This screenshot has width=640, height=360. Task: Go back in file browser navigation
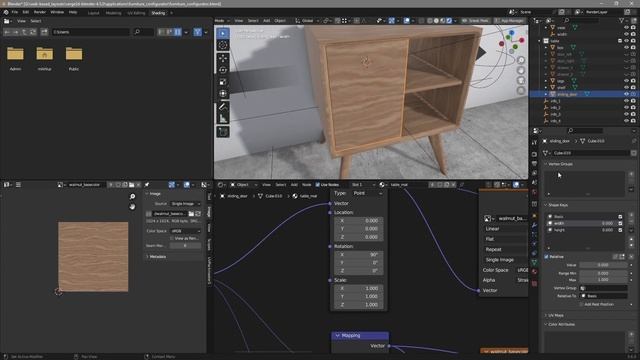coord(7,32)
